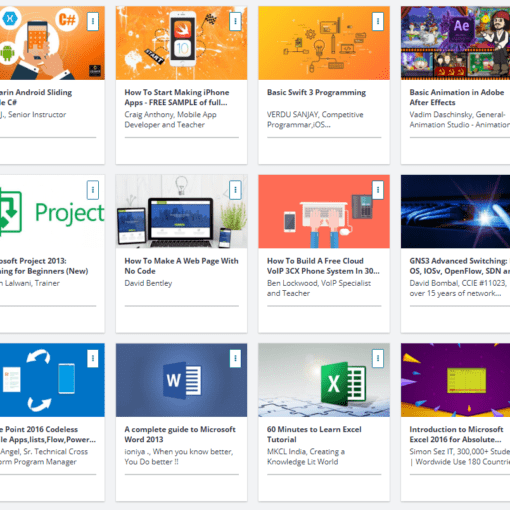The image size is (510, 510).
Task: Open 'How To Make A Web Page With No Code'
Action: click(x=181, y=266)
